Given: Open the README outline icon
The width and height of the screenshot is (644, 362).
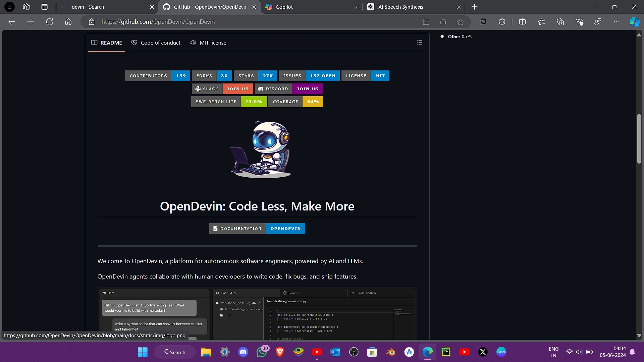Looking at the screenshot, I should [x=419, y=43].
